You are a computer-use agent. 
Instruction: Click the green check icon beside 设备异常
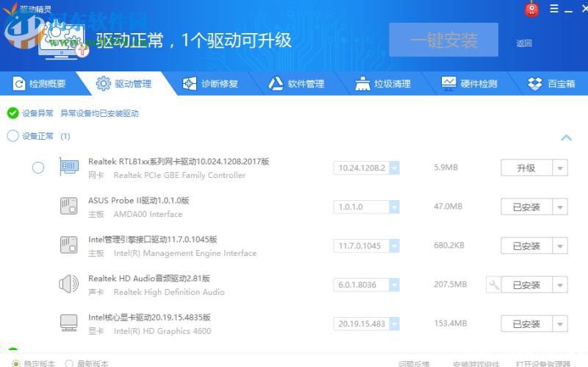(12, 113)
